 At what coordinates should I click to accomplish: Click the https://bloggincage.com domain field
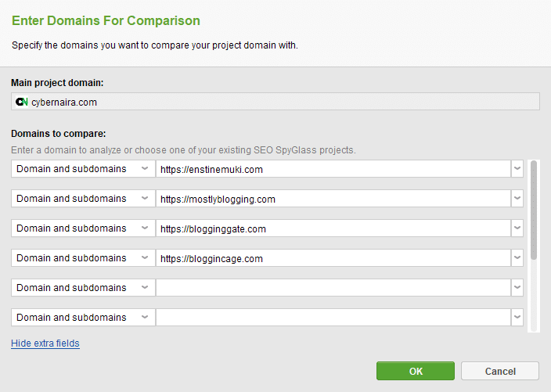pyautogui.click(x=333, y=258)
